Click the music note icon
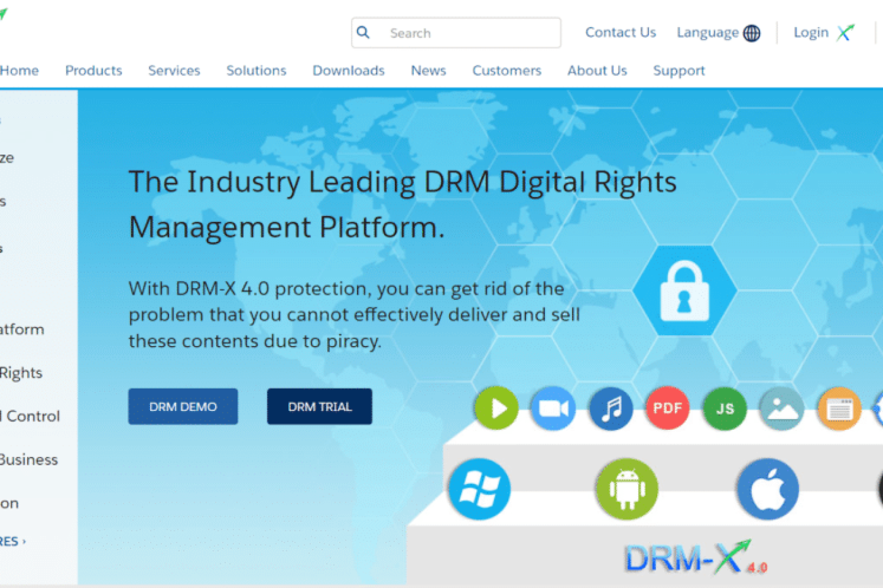 coord(611,408)
